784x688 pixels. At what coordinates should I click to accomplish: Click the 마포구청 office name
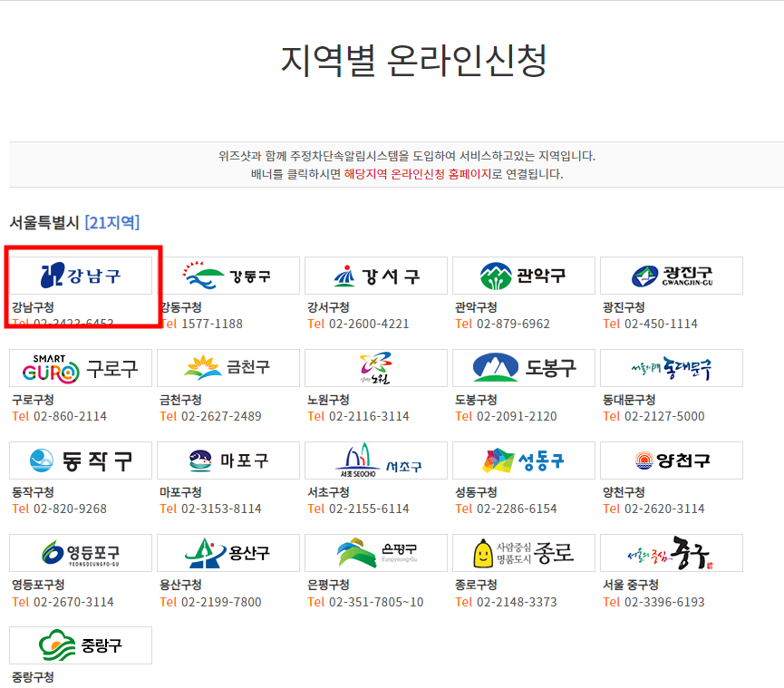coord(180,492)
